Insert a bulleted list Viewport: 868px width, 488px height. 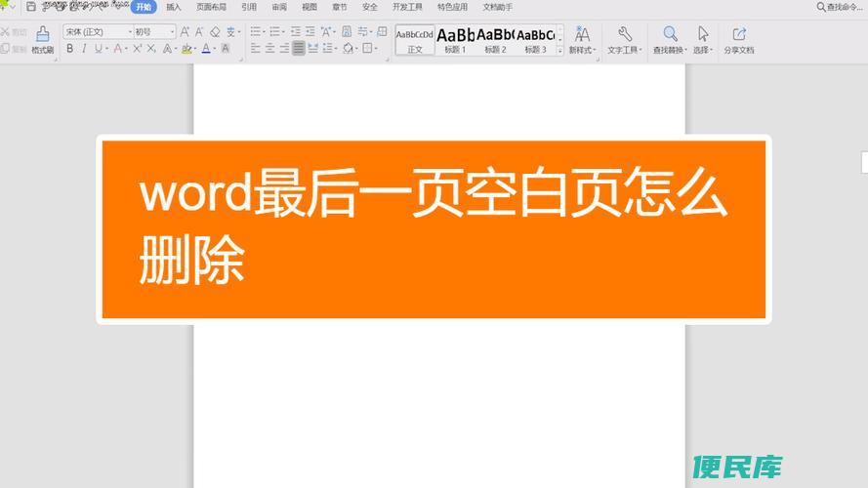[x=255, y=31]
